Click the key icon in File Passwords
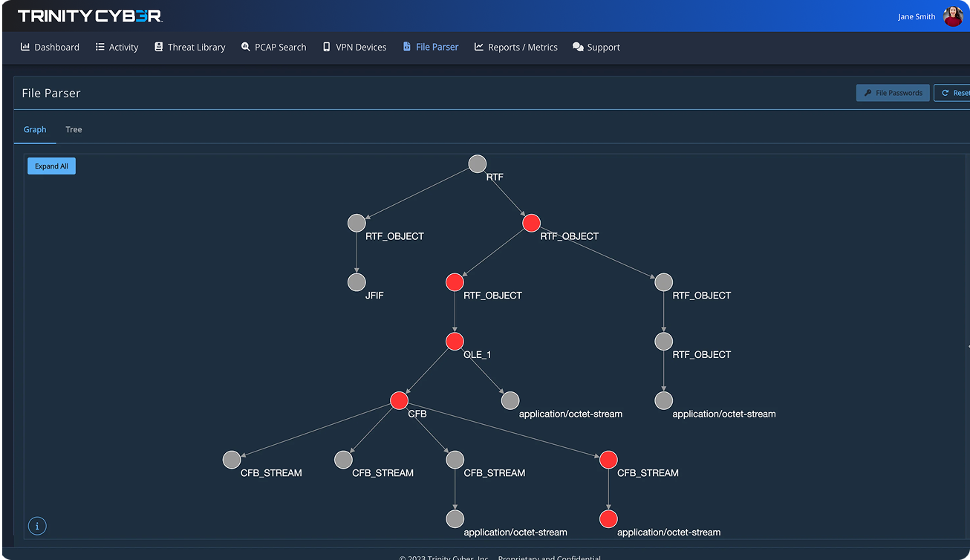The height and width of the screenshot is (560, 970). click(x=868, y=93)
